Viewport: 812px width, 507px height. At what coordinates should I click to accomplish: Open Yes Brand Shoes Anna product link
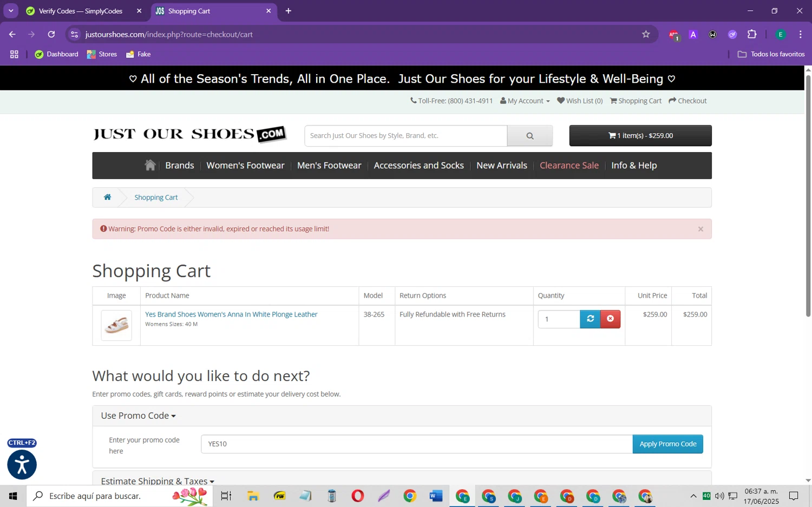(231, 314)
